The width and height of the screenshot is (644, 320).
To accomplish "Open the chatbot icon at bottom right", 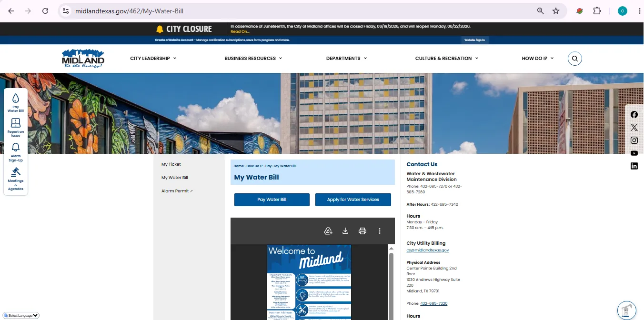I will point(627,310).
